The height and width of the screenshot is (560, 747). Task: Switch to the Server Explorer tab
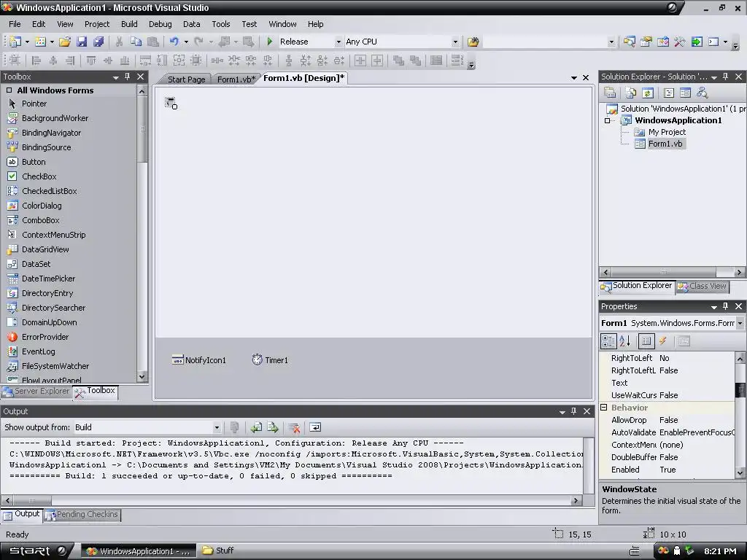click(x=36, y=391)
